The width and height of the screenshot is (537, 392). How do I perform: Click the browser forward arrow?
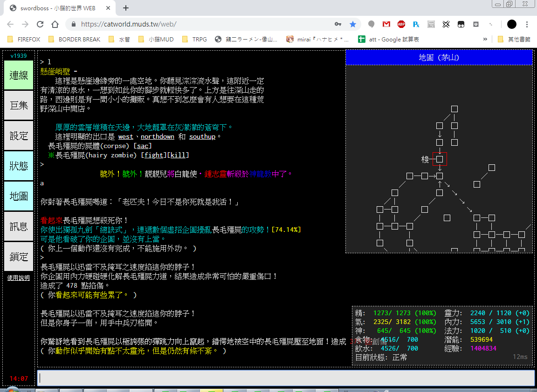coord(25,24)
